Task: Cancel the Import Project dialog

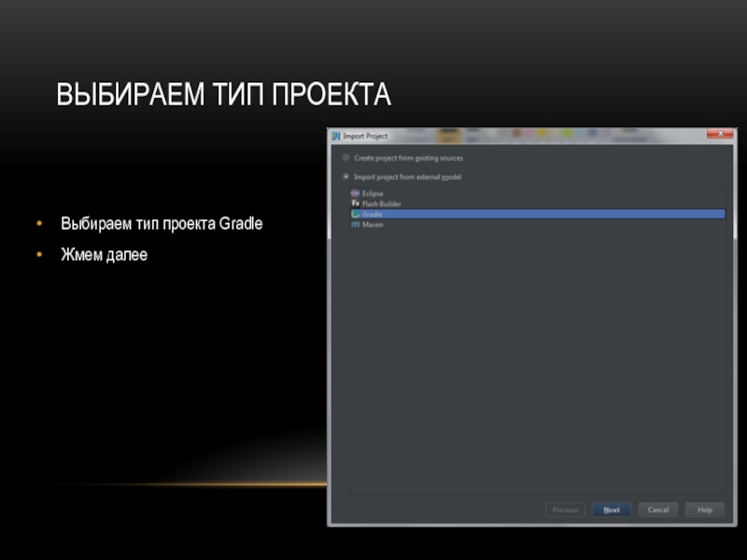Action: coord(658,510)
